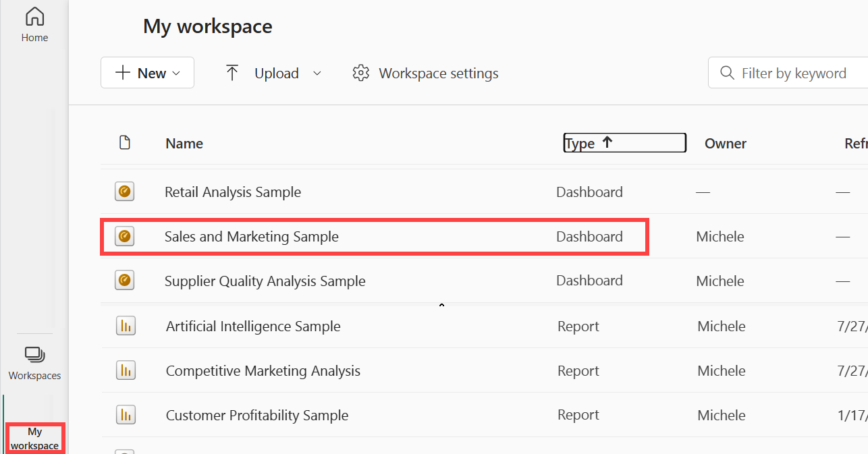This screenshot has width=868, height=454.
Task: Open the Customer Profitability Sample report
Action: click(x=256, y=414)
